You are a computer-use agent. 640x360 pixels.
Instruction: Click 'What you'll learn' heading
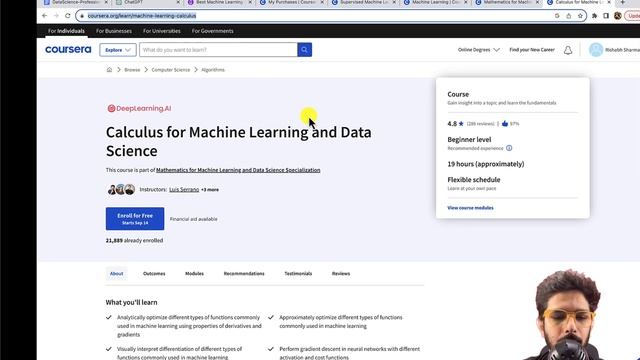(131, 302)
